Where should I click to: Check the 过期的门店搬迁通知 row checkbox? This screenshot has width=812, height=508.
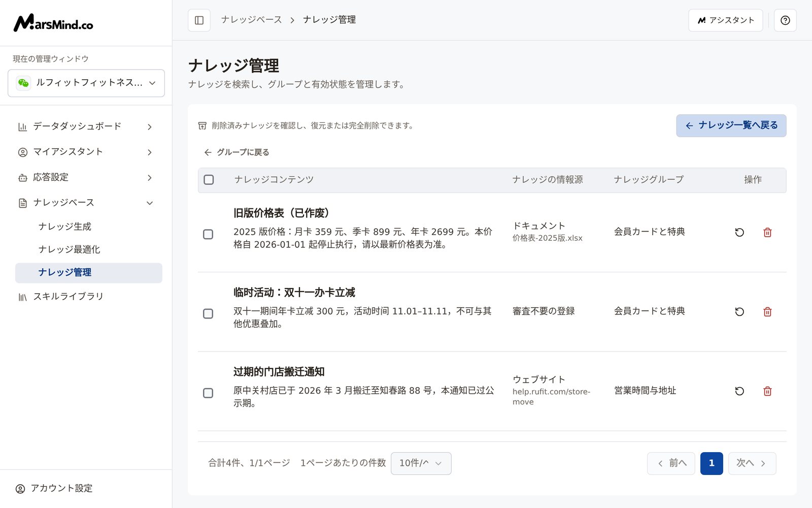(208, 393)
